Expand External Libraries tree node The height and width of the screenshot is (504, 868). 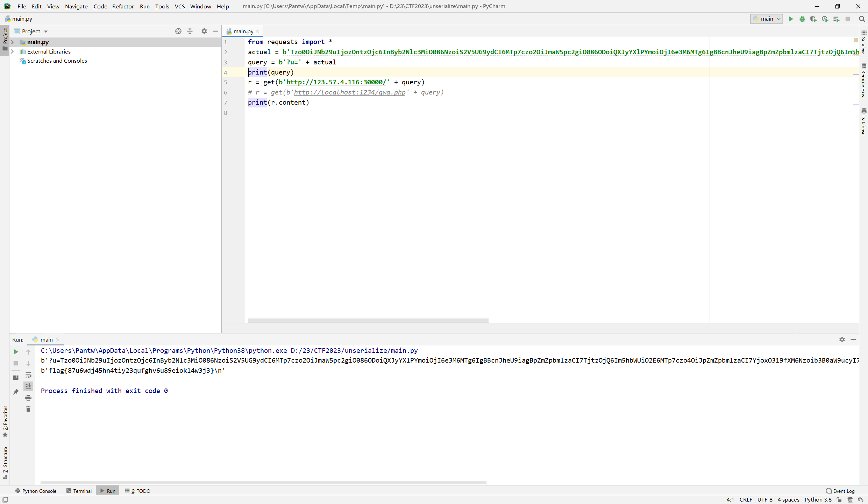click(x=13, y=51)
